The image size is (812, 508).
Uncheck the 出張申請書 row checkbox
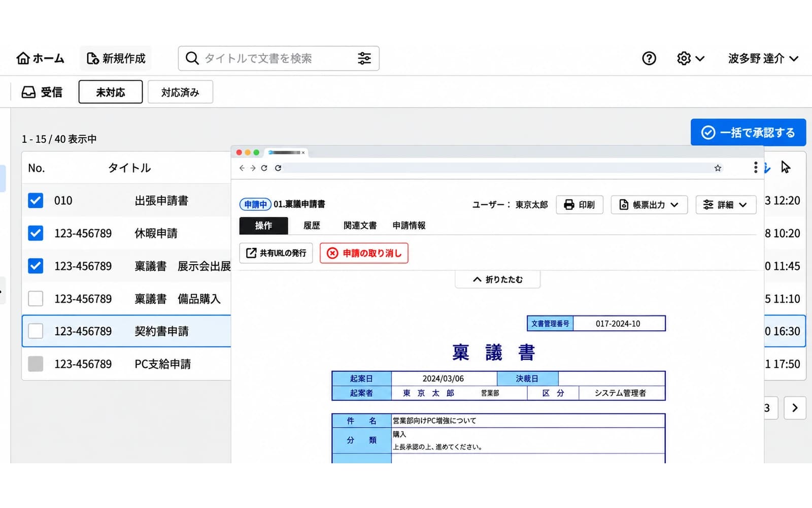coord(36,200)
